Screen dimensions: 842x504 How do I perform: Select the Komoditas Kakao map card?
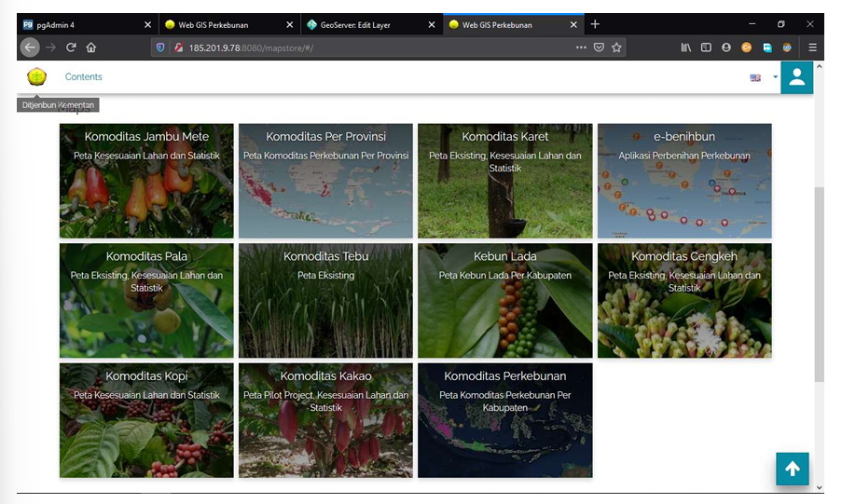click(325, 420)
